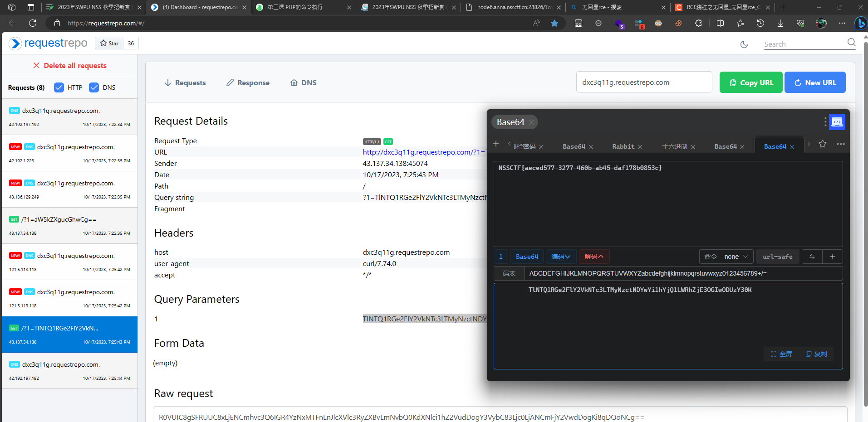This screenshot has height=422, width=868.
Task: Open browser downloads icon
Action: point(780,23)
